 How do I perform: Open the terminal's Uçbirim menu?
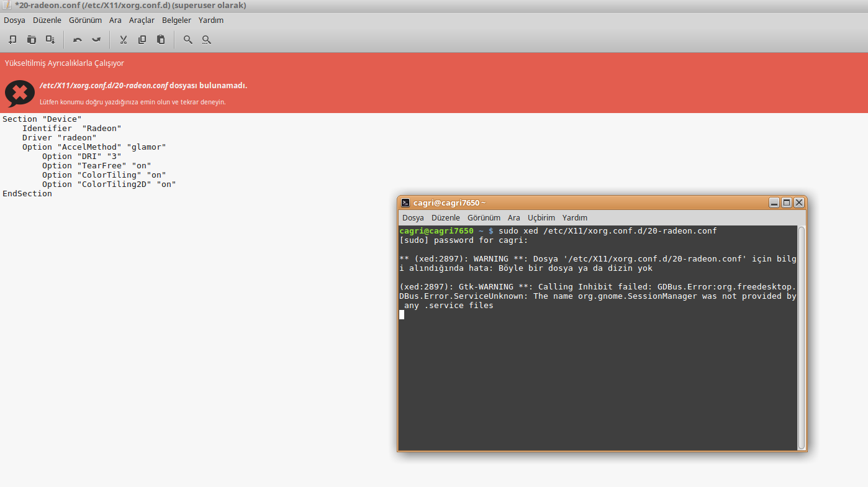click(541, 217)
